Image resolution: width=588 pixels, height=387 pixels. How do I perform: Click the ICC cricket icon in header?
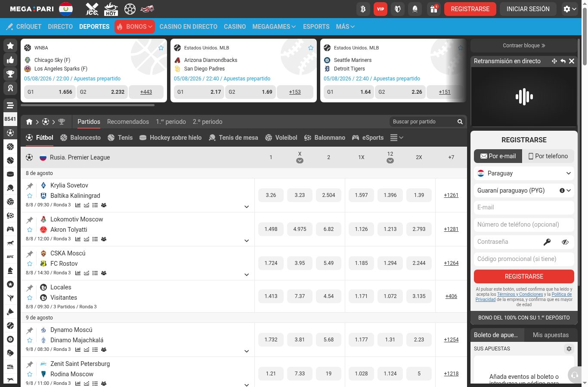click(92, 9)
